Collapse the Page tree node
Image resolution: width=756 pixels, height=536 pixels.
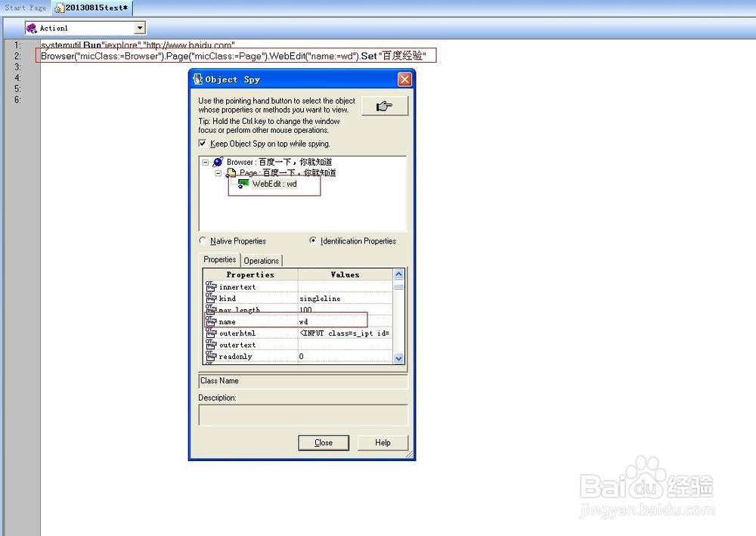click(x=218, y=173)
